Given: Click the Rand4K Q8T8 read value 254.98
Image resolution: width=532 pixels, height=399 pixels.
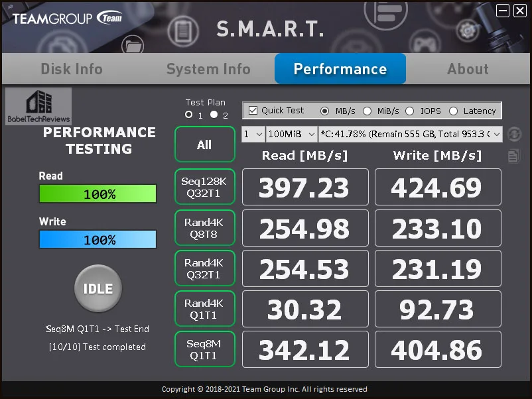Looking at the screenshot, I should pos(305,228).
